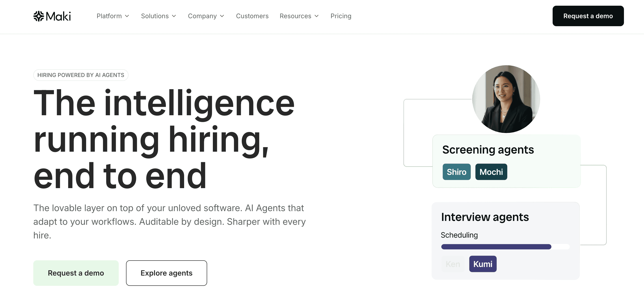The image size is (644, 302).
Task: Open the Solutions menu chevron
Action: pyautogui.click(x=174, y=16)
